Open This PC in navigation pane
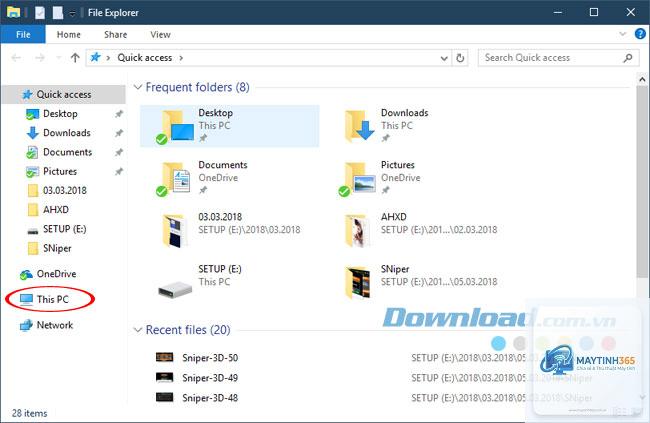 point(52,299)
